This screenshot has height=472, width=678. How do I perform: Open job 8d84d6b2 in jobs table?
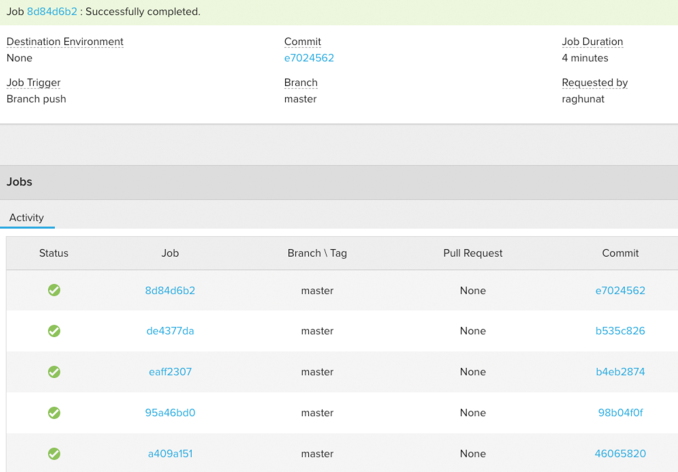(x=170, y=291)
